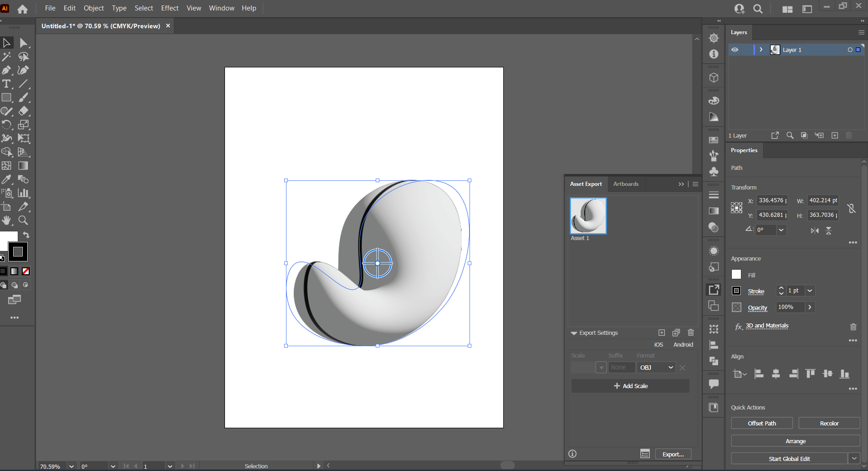868x471 pixels.
Task: Choose the Paintbrush tool
Action: (24, 97)
